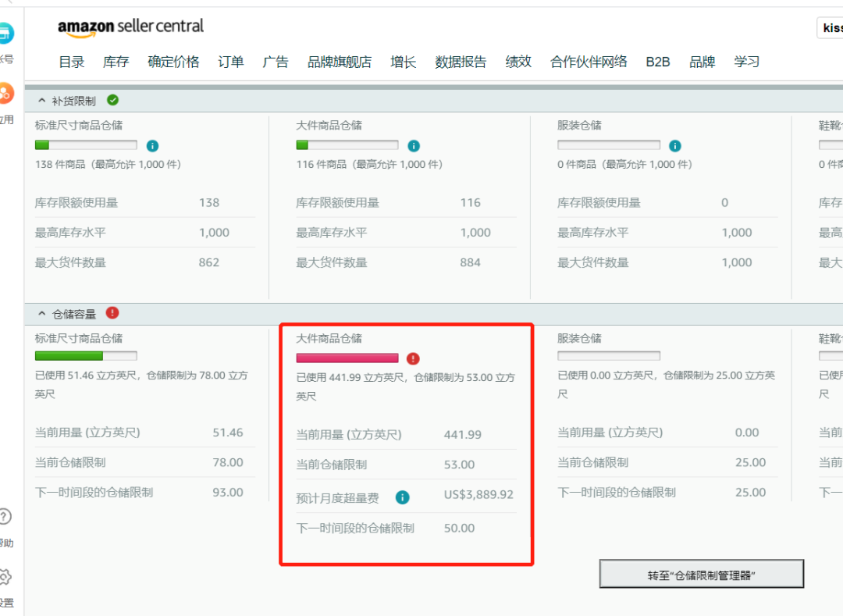Screen dimensions: 843x616
Task: Collapse the 仓储容量 section
Action: 43,313
